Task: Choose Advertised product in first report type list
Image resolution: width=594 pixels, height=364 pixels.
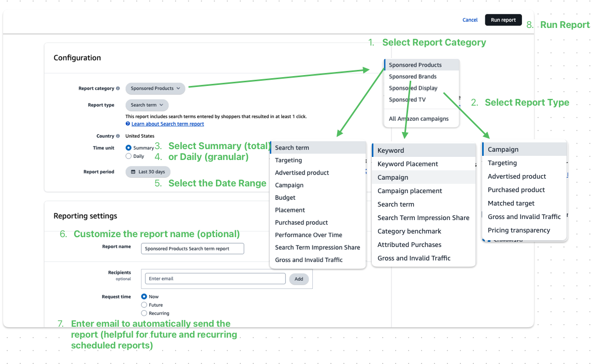Action: [x=318, y=173]
